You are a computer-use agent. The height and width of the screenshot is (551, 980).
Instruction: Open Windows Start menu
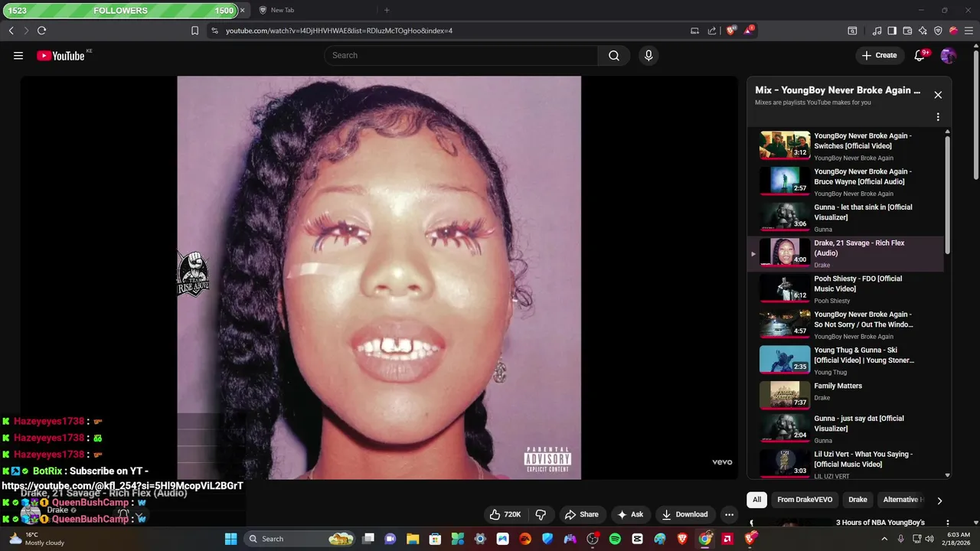coord(230,539)
